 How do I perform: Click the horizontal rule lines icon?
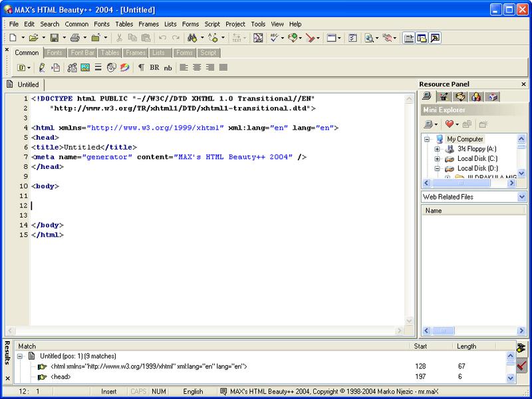(x=98, y=67)
